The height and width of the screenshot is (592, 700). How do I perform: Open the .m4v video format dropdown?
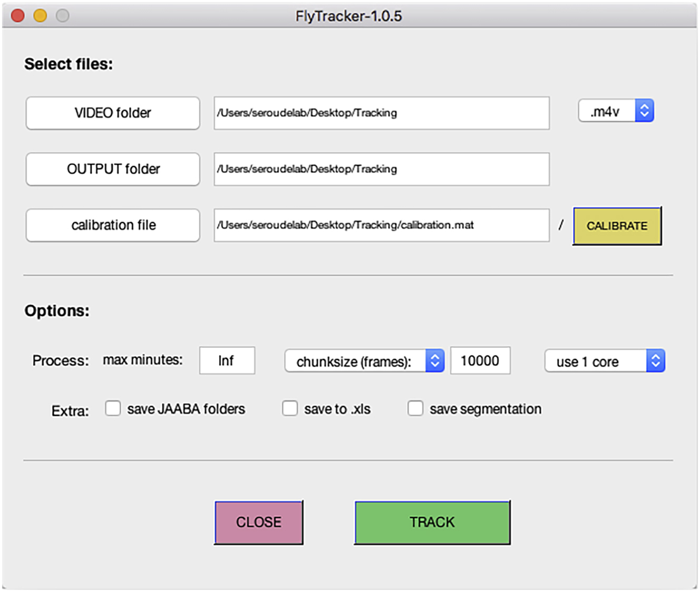point(616,111)
